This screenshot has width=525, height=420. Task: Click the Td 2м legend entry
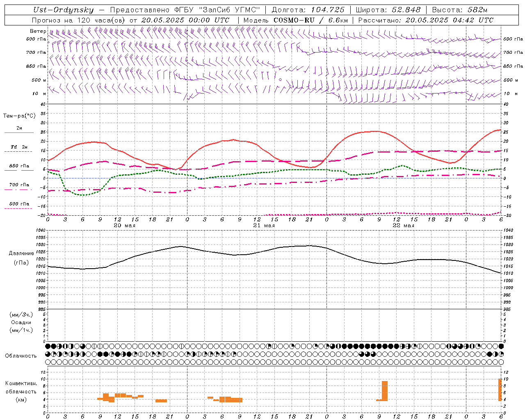coord(19,147)
